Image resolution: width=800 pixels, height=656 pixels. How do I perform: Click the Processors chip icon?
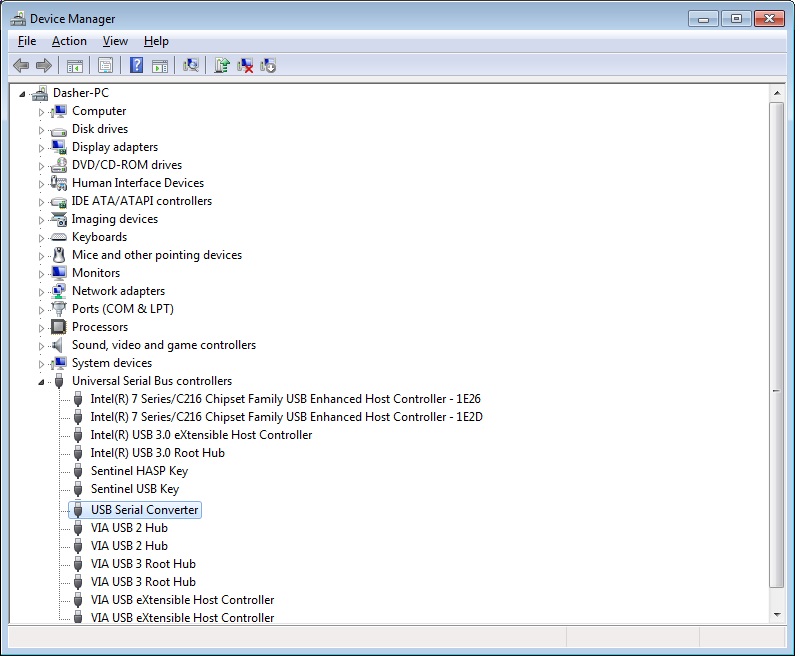pos(59,326)
